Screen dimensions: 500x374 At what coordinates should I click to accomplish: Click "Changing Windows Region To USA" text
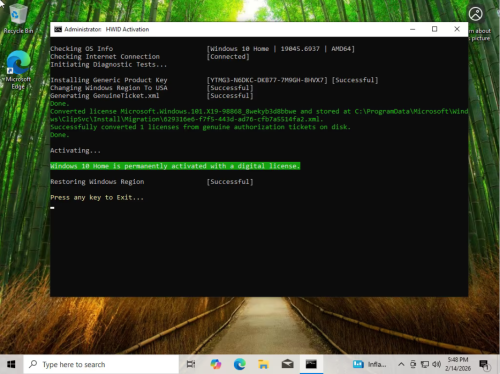(x=109, y=88)
